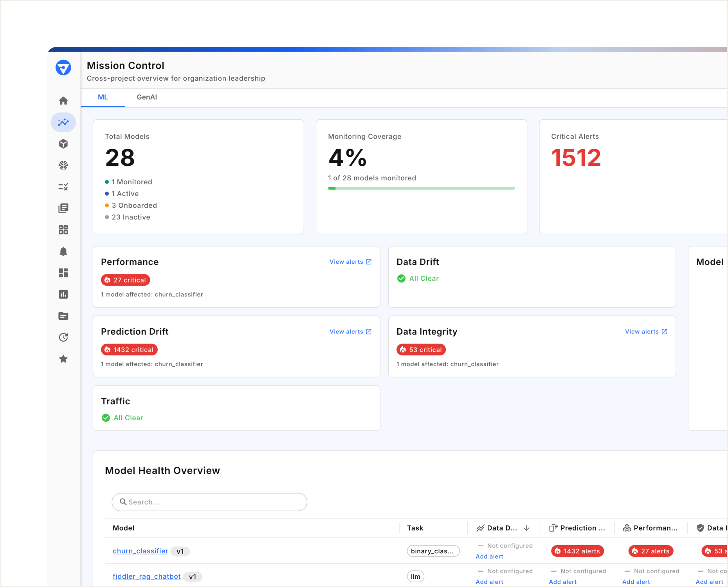The image size is (728, 587).
Task: Open the Home sidebar icon
Action: point(63,101)
